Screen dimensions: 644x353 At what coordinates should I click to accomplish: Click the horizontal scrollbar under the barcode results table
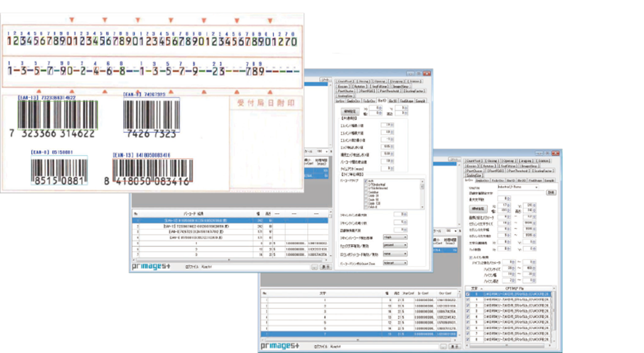(229, 261)
